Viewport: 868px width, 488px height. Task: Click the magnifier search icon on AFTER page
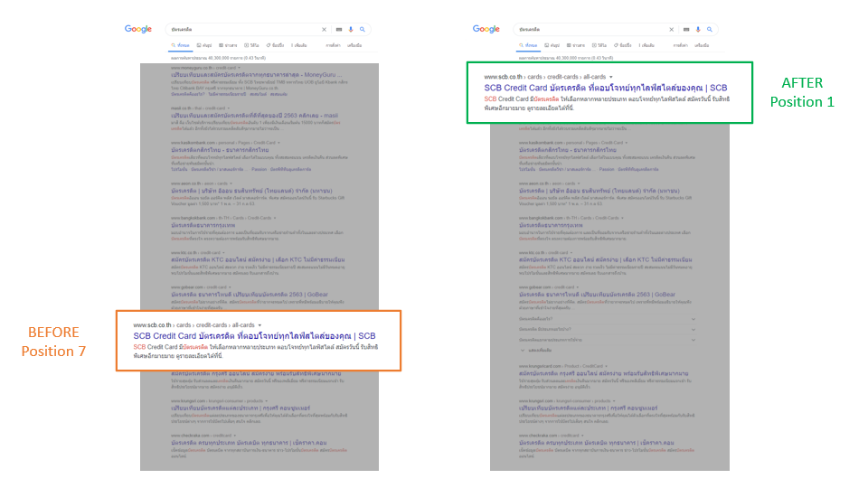710,29
